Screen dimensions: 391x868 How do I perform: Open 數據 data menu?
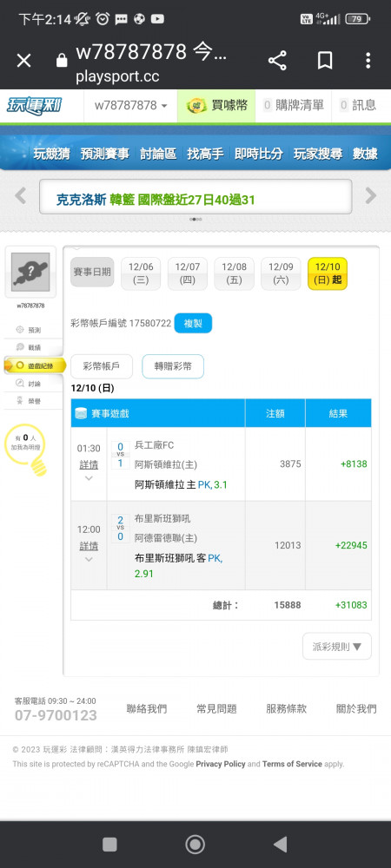[365, 154]
